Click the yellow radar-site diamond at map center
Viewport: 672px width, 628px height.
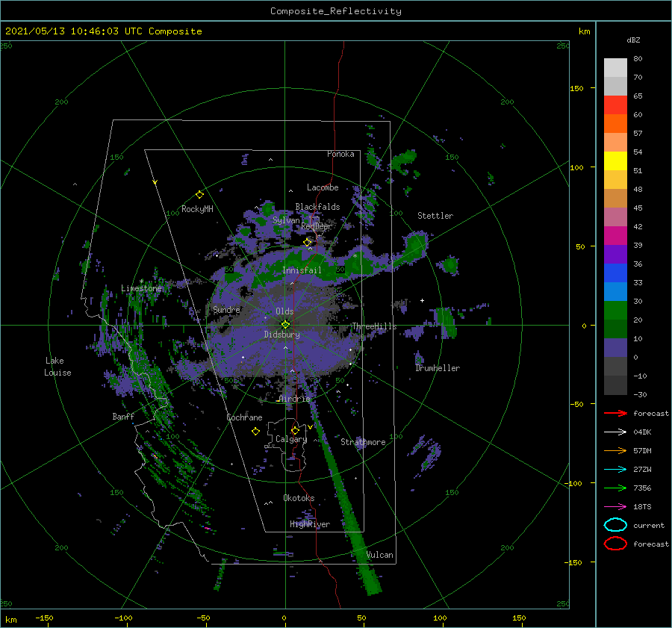pyautogui.click(x=285, y=325)
